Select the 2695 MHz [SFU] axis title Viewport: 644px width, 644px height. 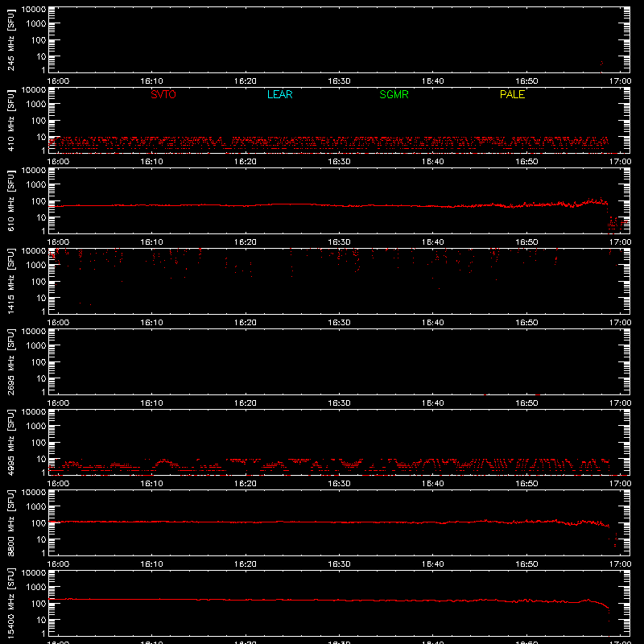pyautogui.click(x=11, y=361)
